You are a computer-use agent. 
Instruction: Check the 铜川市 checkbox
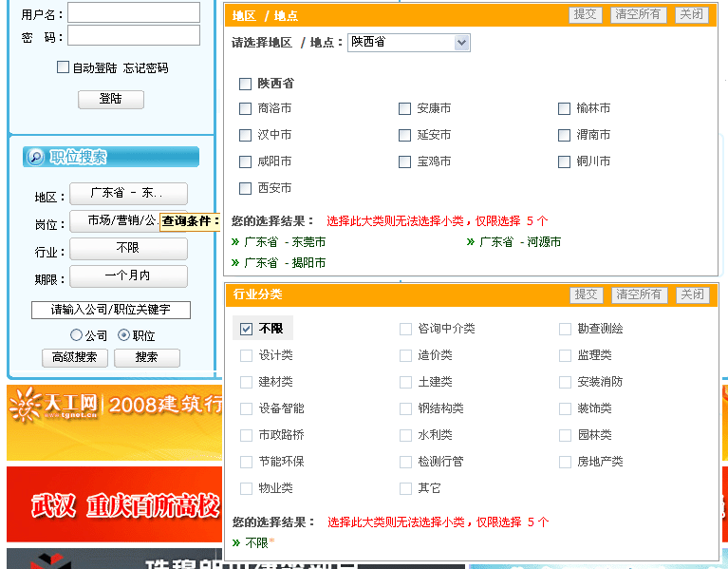pos(564,161)
